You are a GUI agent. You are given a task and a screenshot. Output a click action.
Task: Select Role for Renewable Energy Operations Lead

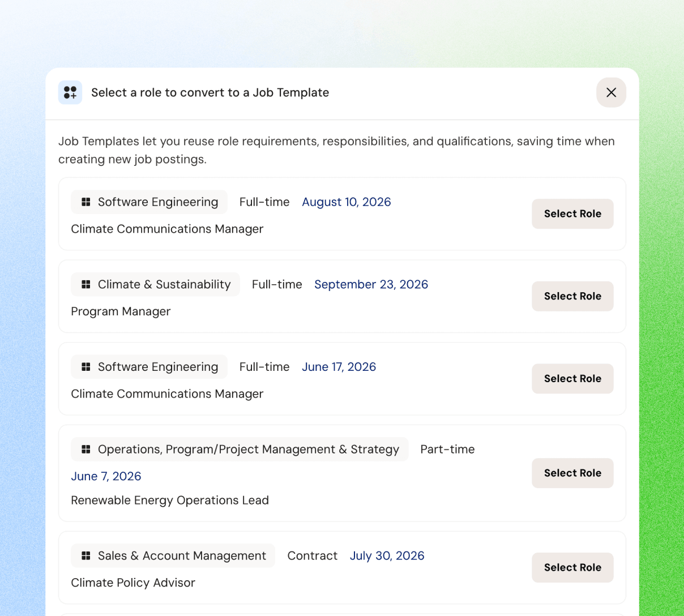click(572, 473)
